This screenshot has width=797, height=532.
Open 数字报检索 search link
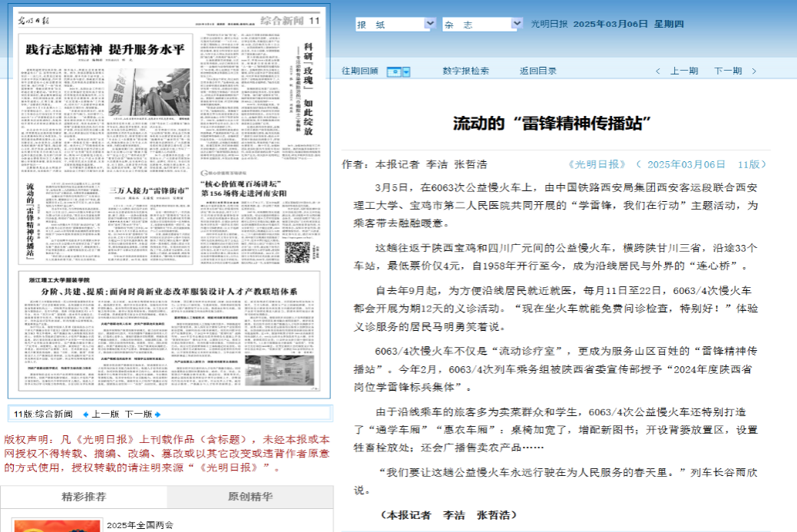click(x=465, y=71)
